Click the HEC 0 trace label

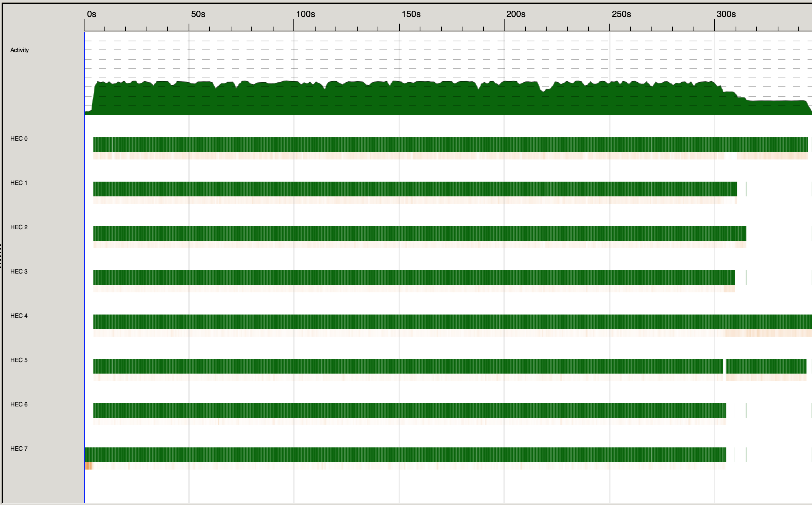click(19, 139)
